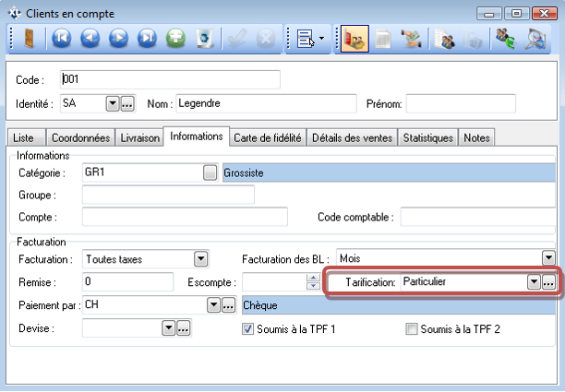Click the recycle bin delete icon
565x392 pixels.
[205, 40]
